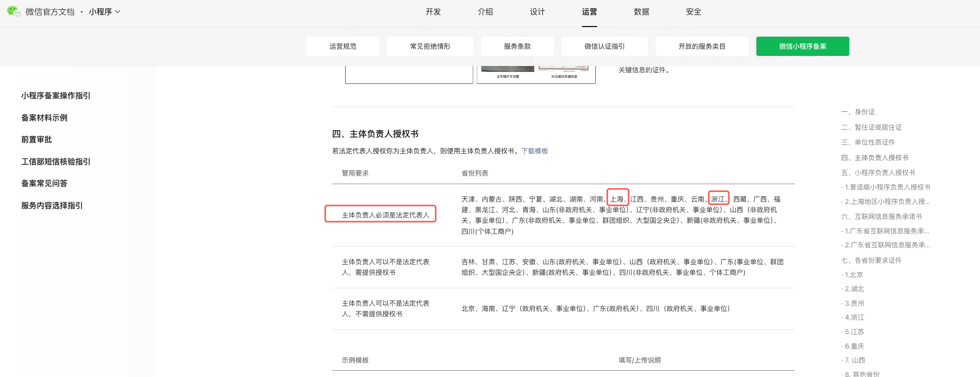Open 服务内容选择指引 in sidebar
The height and width of the screenshot is (377, 980).
tap(52, 205)
